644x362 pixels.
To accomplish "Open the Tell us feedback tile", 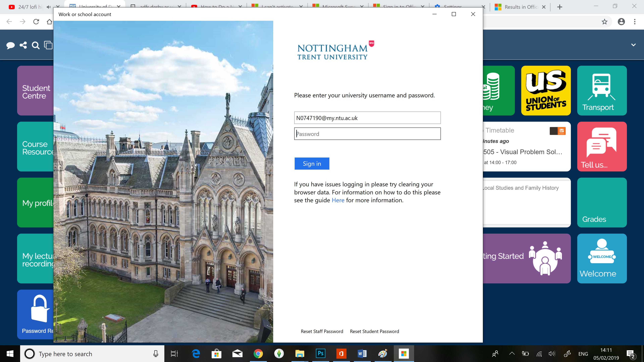I will (602, 147).
